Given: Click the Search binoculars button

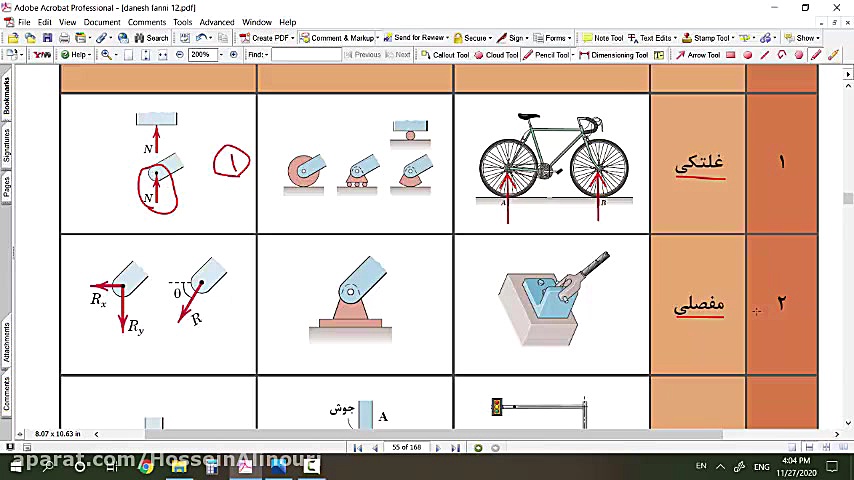Looking at the screenshot, I should [151, 38].
